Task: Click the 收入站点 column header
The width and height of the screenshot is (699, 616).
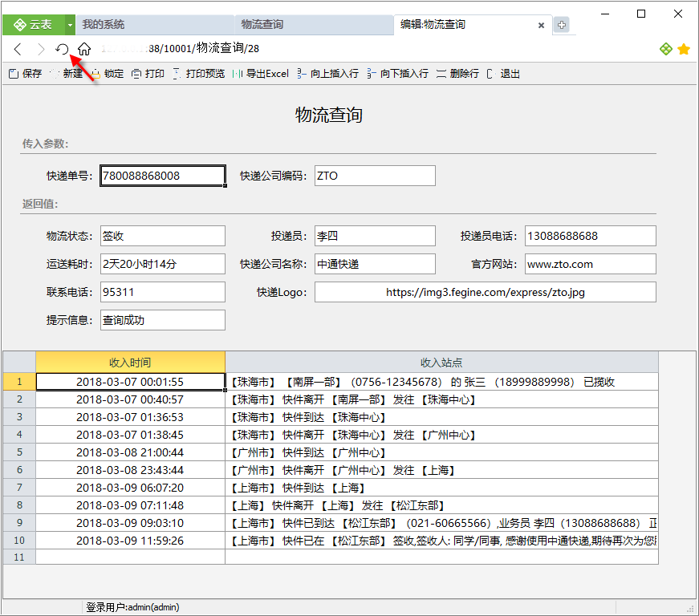Action: pyautogui.click(x=441, y=362)
